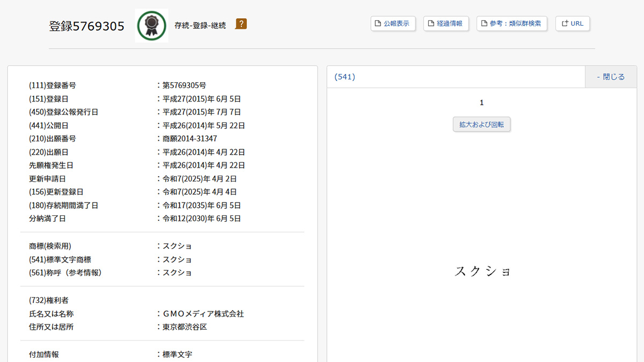Open 公報表示 gazette display

393,24
